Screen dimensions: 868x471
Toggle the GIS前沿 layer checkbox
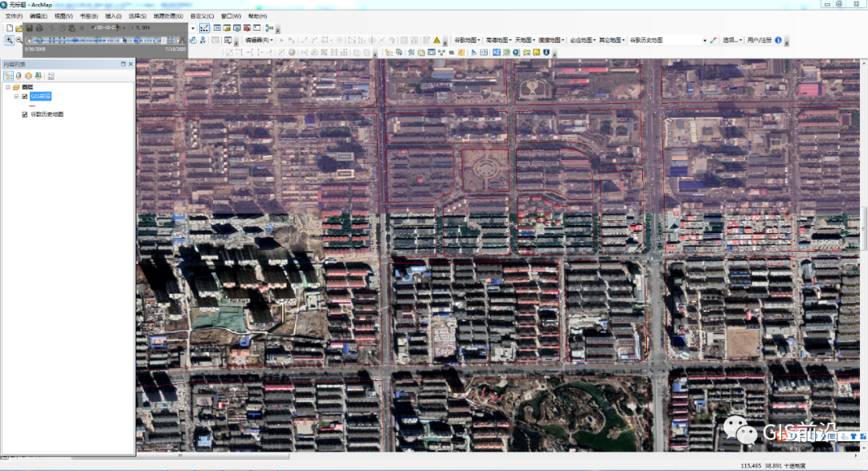coord(24,96)
